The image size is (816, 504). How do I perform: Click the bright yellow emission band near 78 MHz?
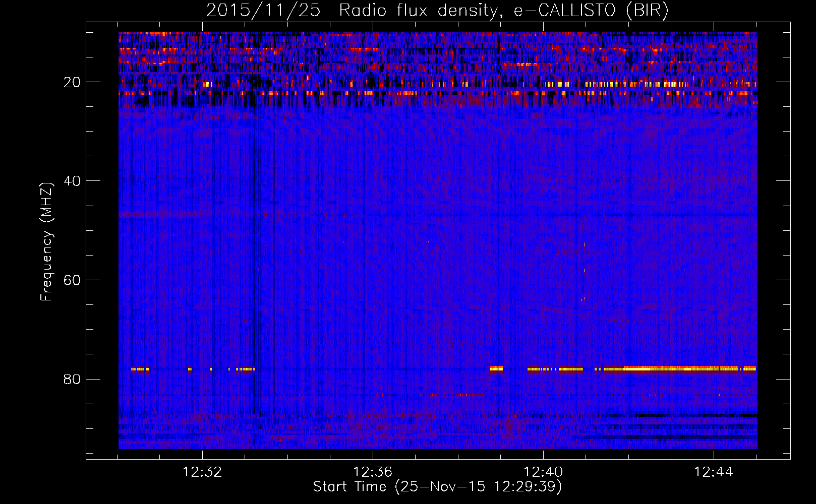[680, 369]
